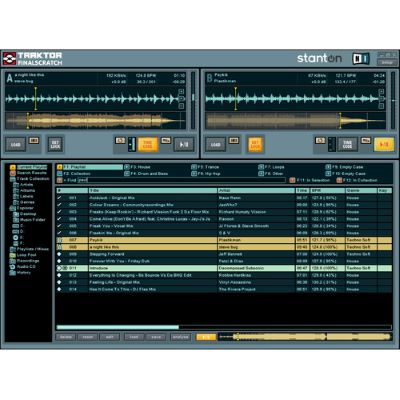Adjust deck A gain fader at right edge
Screen dimensions: 400x400
(193, 100)
